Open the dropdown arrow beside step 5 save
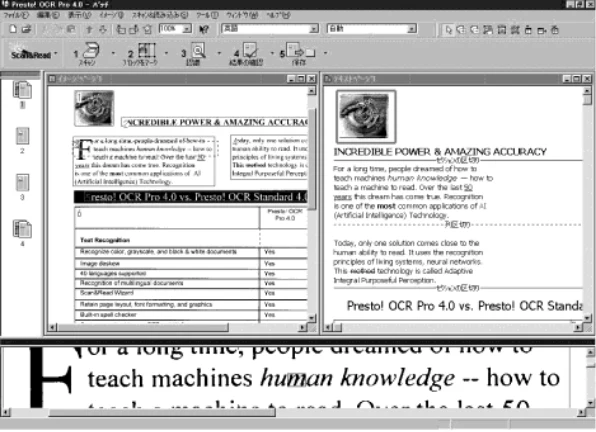Image resolution: width=596 pixels, height=432 pixels. [x=325, y=53]
